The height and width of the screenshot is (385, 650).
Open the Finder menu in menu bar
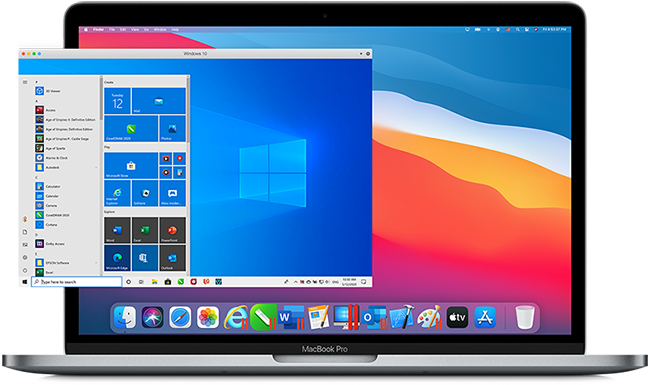click(x=99, y=29)
